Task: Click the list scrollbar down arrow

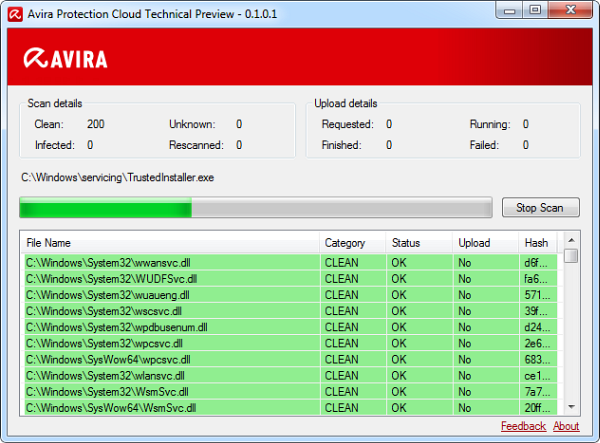Action: pos(572,407)
